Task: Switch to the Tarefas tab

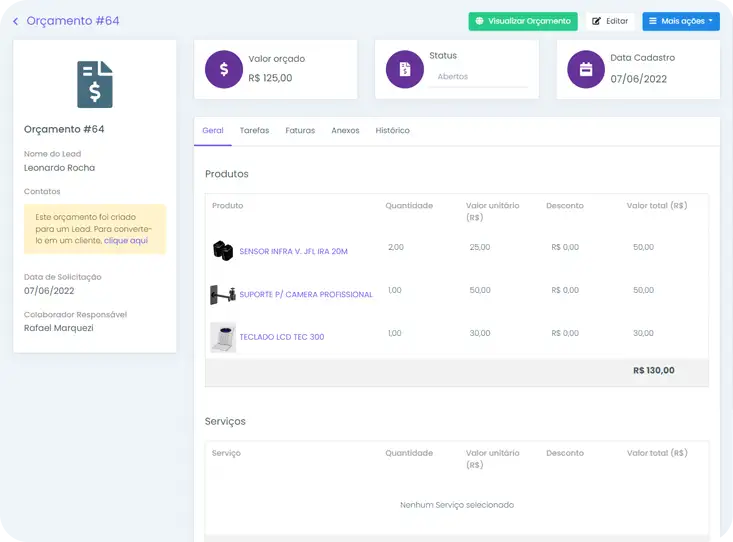Action: click(254, 131)
